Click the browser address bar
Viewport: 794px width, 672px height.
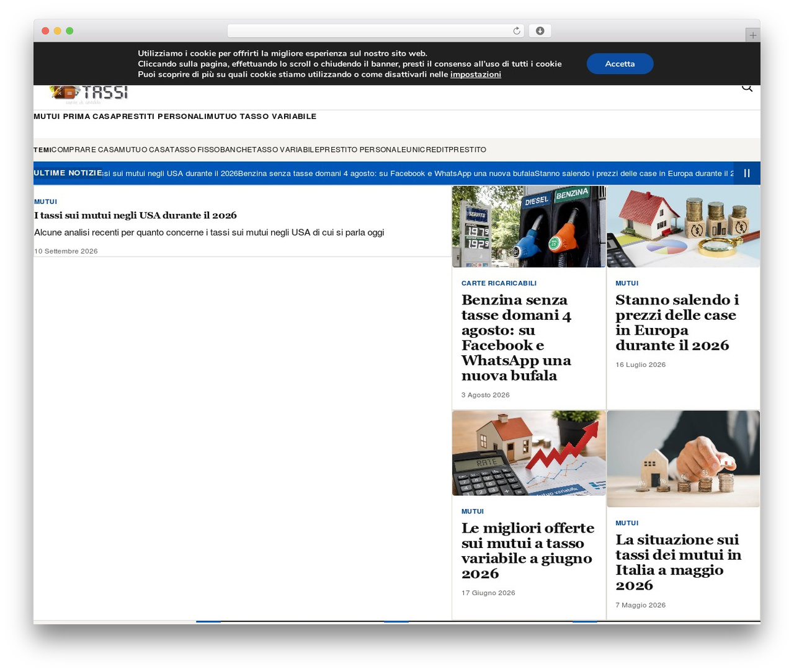click(376, 31)
